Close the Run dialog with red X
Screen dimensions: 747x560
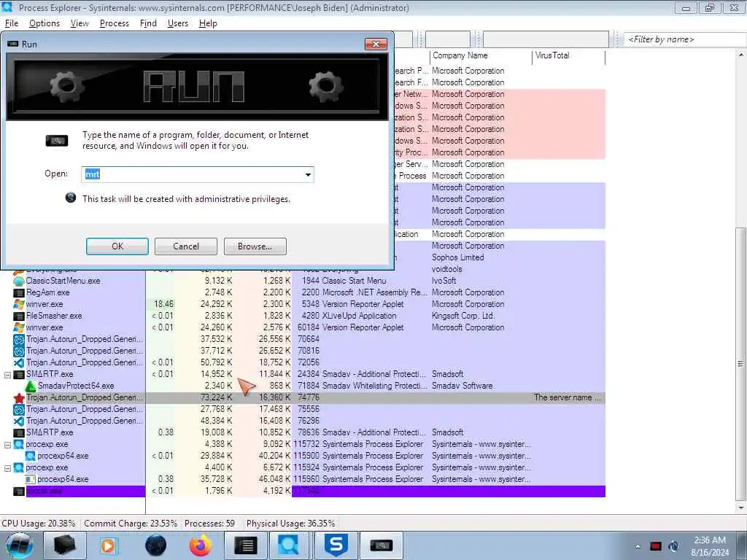376,44
